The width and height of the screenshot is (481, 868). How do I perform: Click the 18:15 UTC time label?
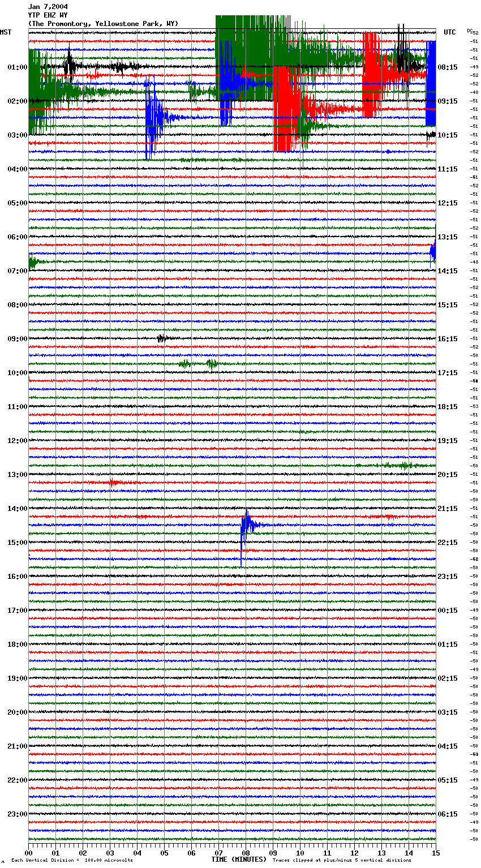pyautogui.click(x=448, y=407)
